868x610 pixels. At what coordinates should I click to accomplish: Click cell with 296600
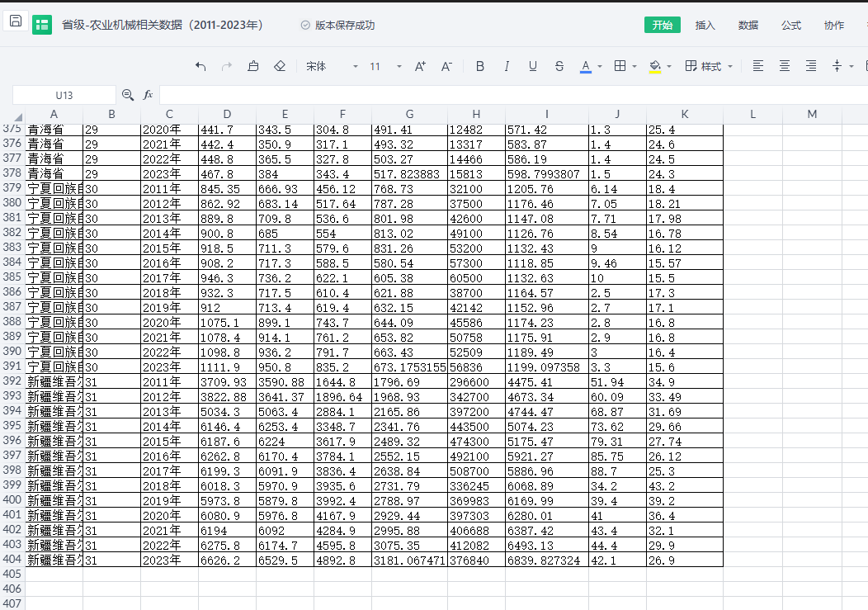point(476,381)
